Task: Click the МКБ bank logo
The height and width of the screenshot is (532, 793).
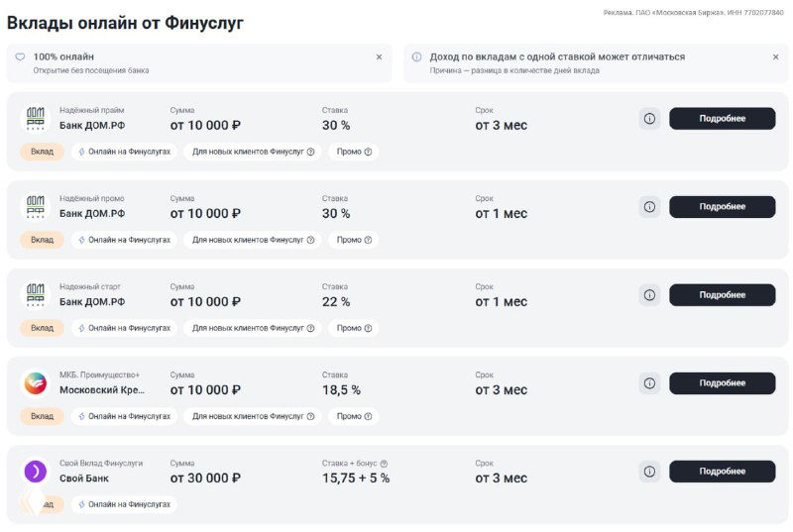Action: click(x=35, y=383)
